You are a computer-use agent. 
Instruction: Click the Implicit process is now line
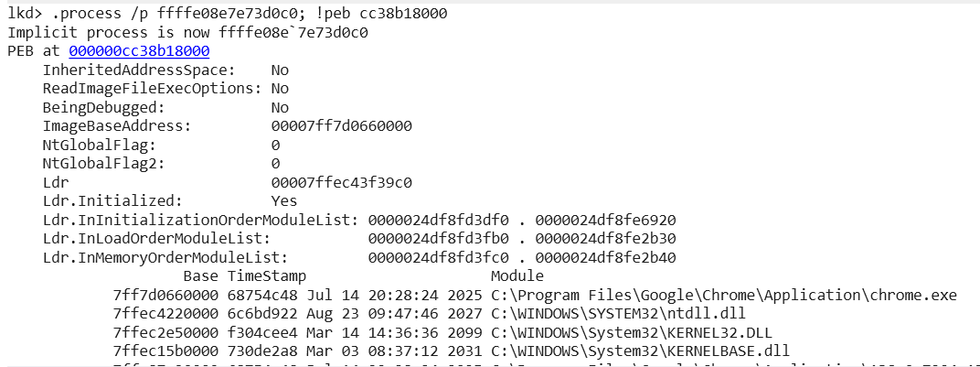[187, 33]
